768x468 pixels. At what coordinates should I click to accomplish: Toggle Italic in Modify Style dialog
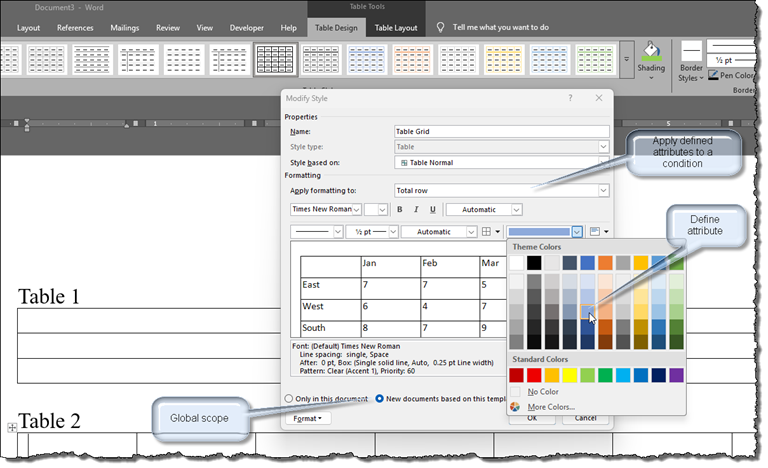(416, 210)
